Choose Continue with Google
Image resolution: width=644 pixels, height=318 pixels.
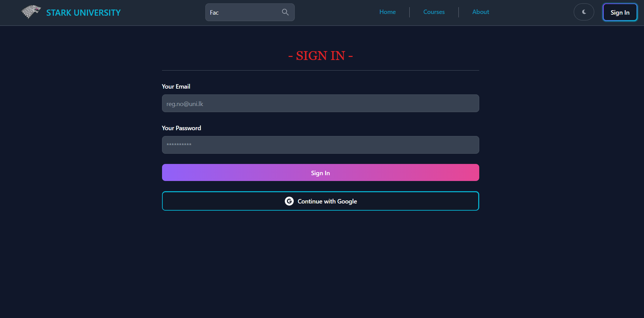pyautogui.click(x=320, y=201)
